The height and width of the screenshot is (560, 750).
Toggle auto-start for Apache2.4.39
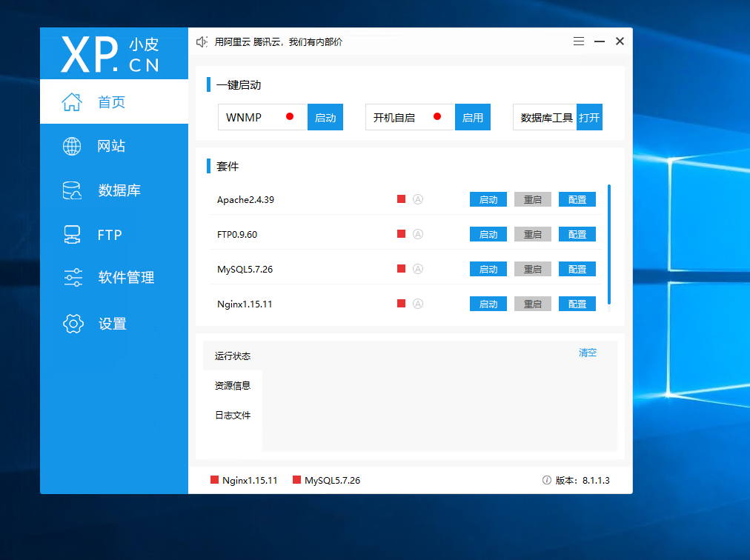[x=419, y=199]
